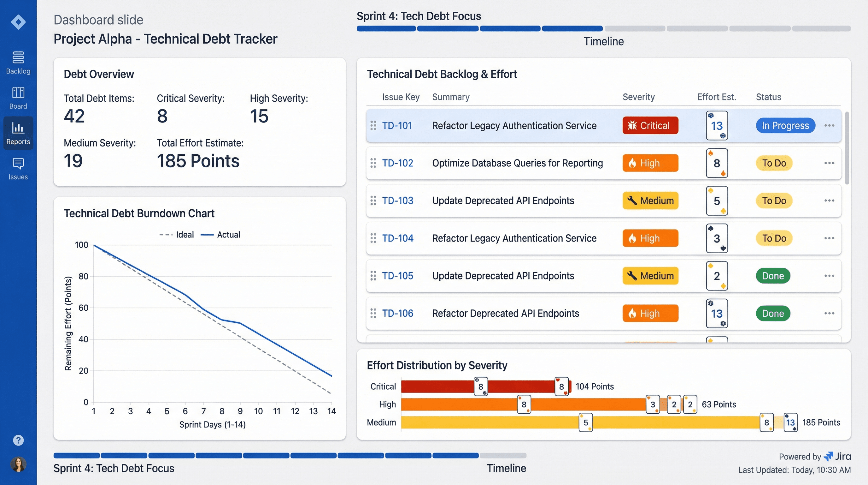Click the flame High severity icon on TD-102
The width and height of the screenshot is (868, 485).
click(x=632, y=163)
